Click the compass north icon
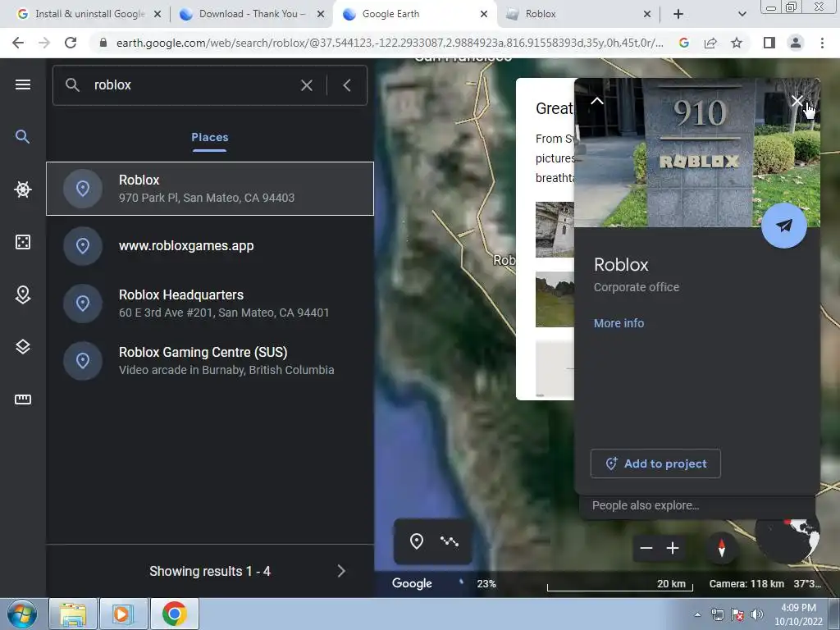The height and width of the screenshot is (630, 840). click(x=721, y=548)
